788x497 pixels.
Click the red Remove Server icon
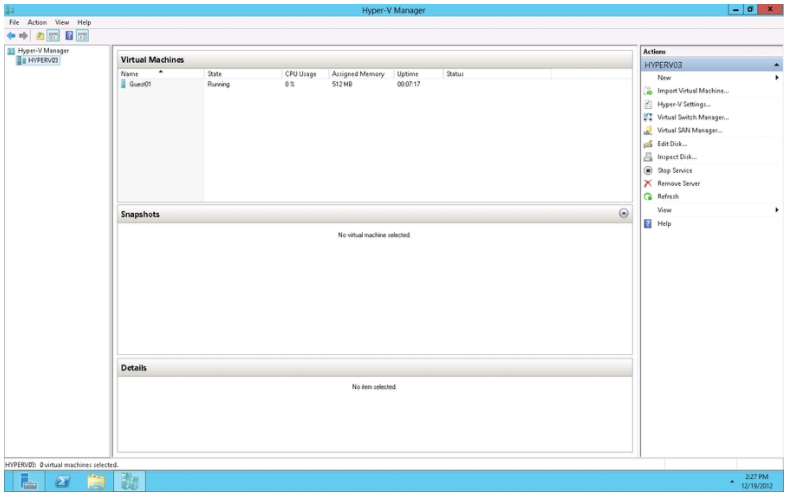(648, 183)
